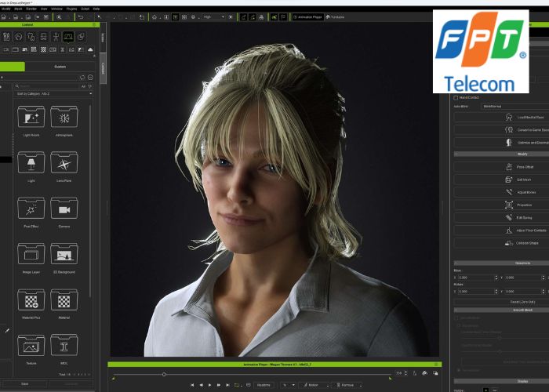Open the Camera content folder

coord(64,209)
